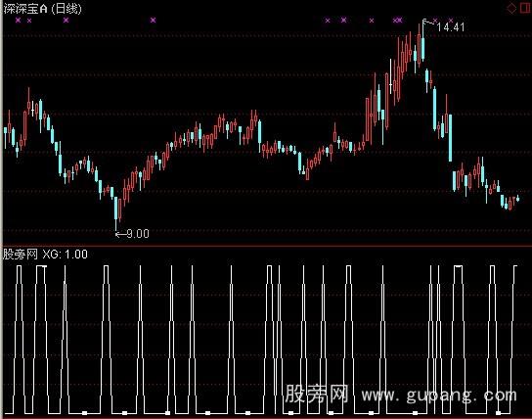Click the lone purple marker above the mid-chart rally

(x=153, y=21)
